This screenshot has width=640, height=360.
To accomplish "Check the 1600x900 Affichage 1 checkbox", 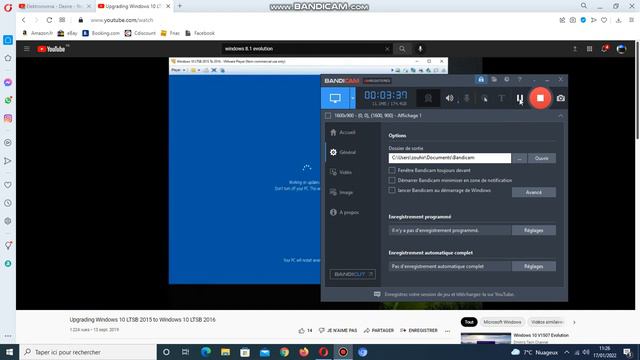I will tap(328, 116).
